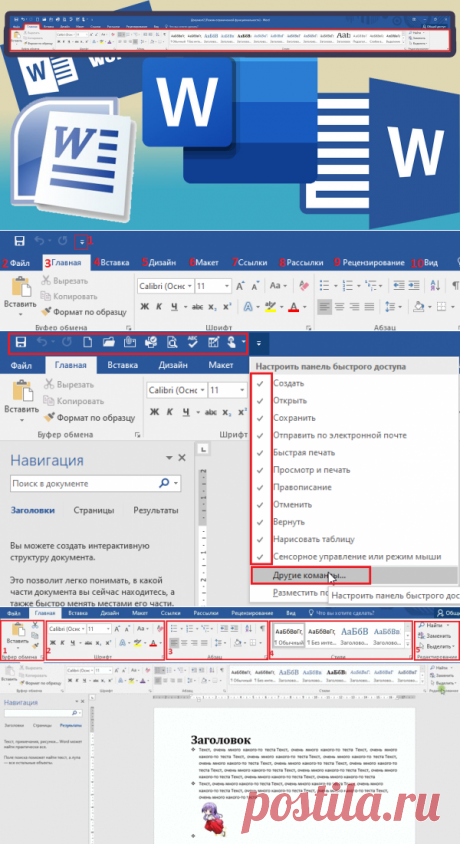Viewport: 460px width, 844px height.
Task: Click the Sort A-Z icon in the numbered-tabs ribbon
Action: pyautogui.click(x=437, y=285)
